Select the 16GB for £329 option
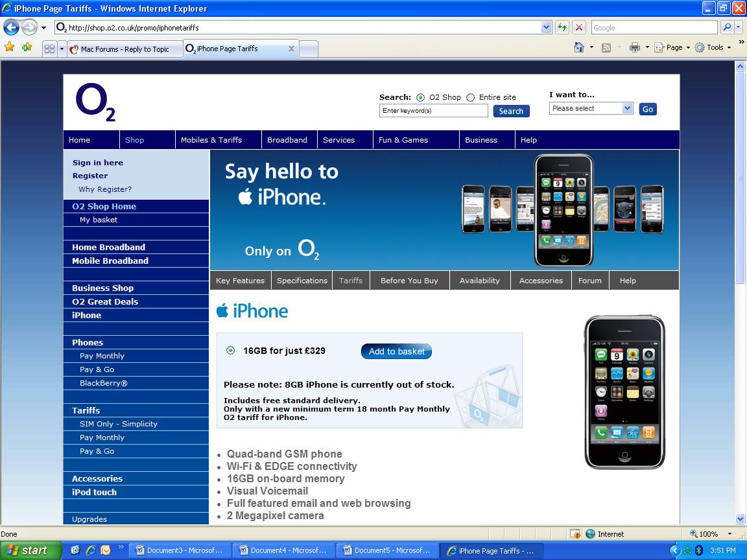This screenshot has width=747, height=560. (x=230, y=350)
